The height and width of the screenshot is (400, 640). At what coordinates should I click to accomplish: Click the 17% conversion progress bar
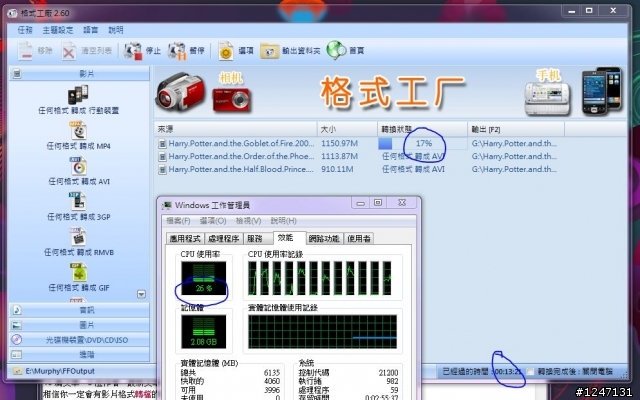[422, 143]
